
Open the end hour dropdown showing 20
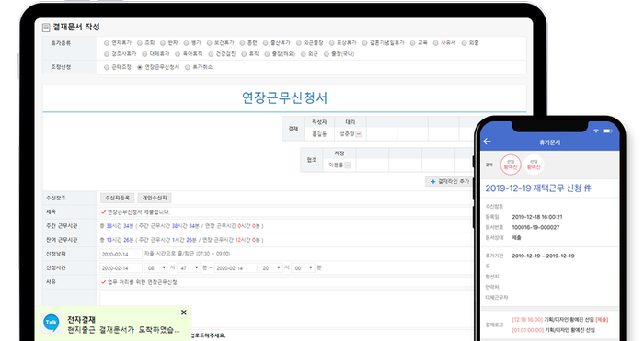270,268
